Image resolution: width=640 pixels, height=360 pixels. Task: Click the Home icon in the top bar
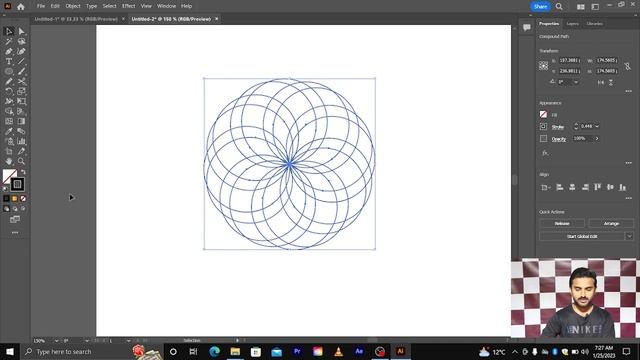21,7
